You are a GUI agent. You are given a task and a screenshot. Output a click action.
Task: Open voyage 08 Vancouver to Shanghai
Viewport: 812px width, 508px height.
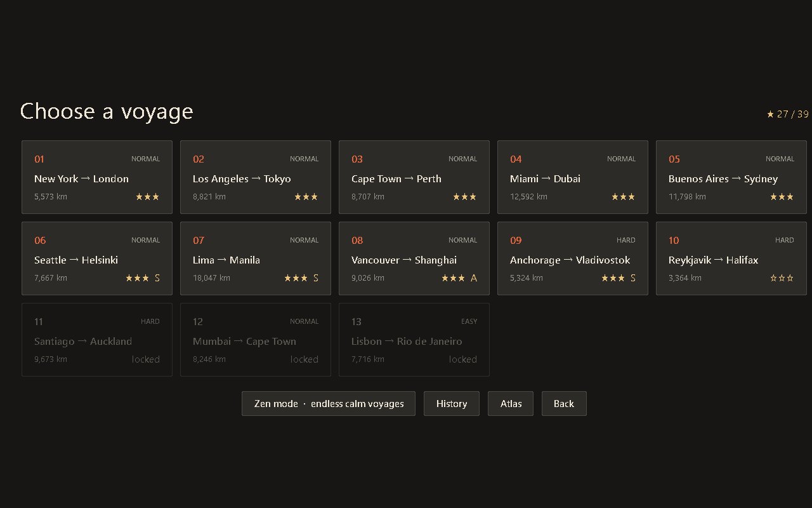[x=414, y=258]
